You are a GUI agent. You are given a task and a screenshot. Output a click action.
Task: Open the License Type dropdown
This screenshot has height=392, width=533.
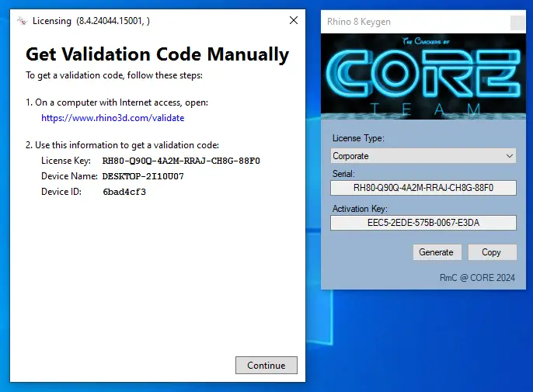point(423,156)
